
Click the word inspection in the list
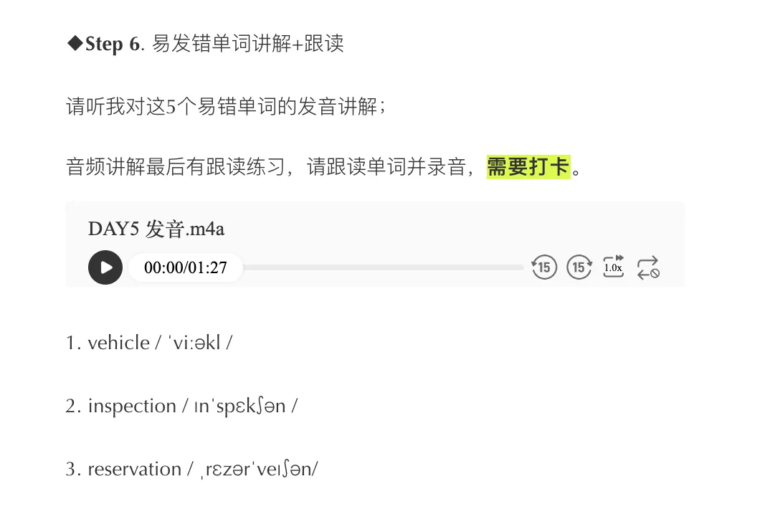tap(132, 406)
